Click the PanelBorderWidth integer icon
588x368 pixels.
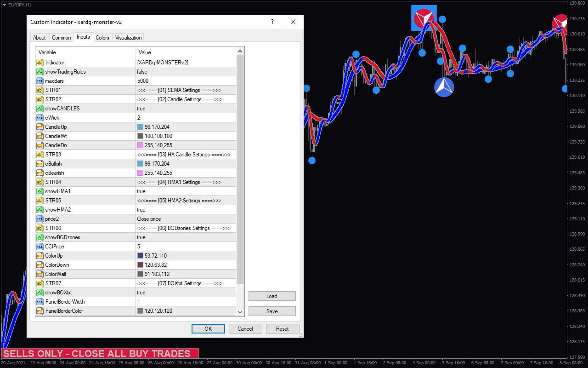pos(40,302)
